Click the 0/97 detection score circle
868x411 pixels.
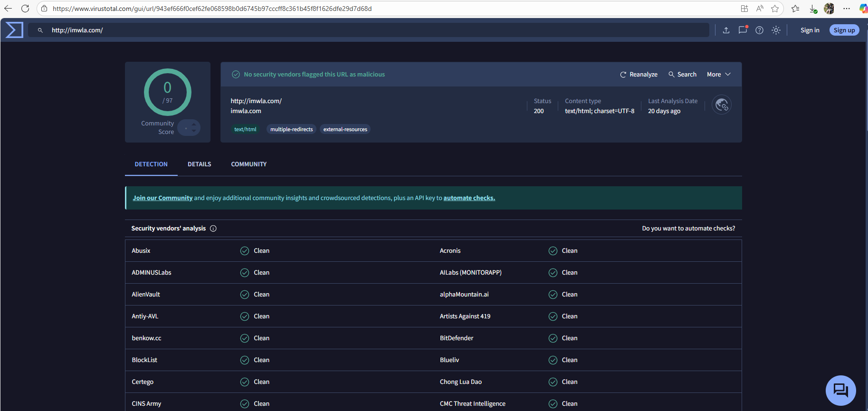(x=168, y=92)
